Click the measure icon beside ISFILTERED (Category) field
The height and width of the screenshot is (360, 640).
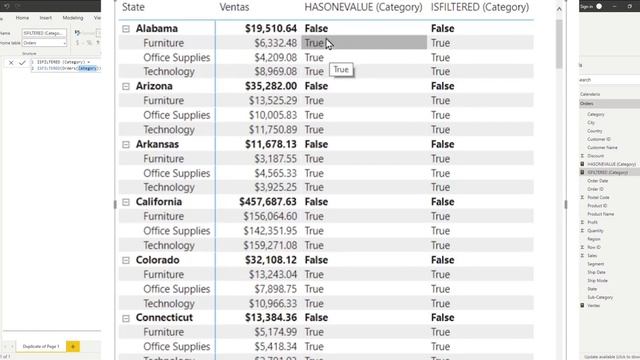tap(582, 172)
